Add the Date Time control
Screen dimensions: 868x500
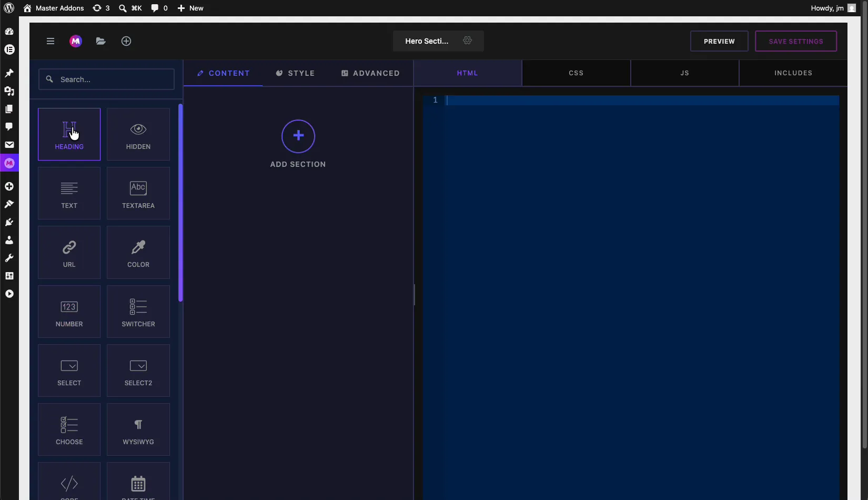(138, 482)
